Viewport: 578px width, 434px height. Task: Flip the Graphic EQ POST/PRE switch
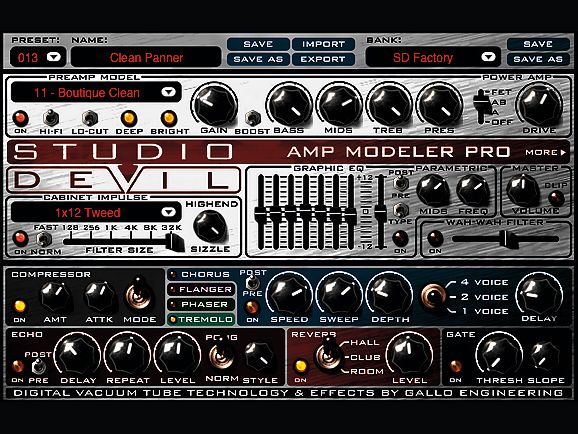coord(400,183)
